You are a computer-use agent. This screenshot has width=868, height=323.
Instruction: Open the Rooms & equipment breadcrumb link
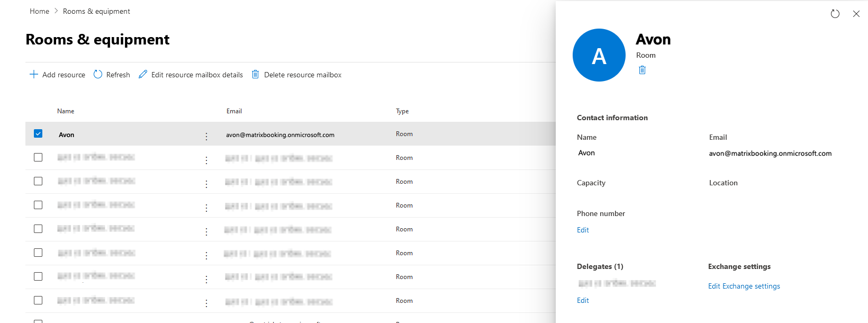96,11
